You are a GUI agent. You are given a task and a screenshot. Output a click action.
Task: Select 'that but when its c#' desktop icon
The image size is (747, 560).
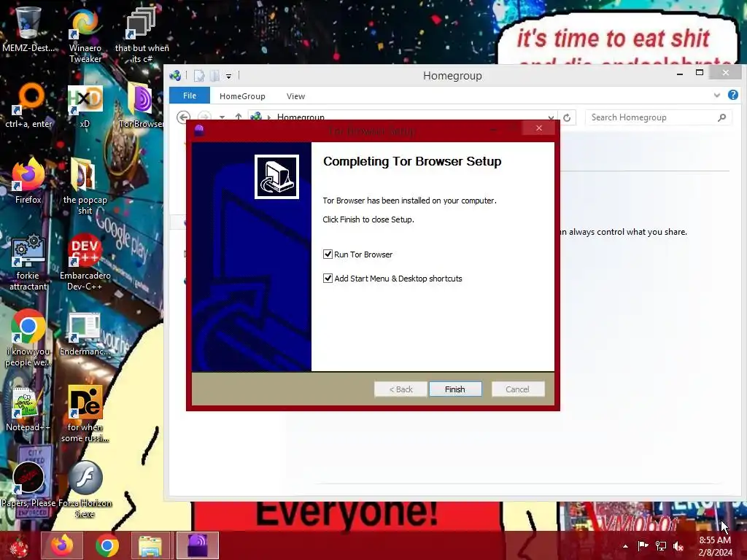142,35
